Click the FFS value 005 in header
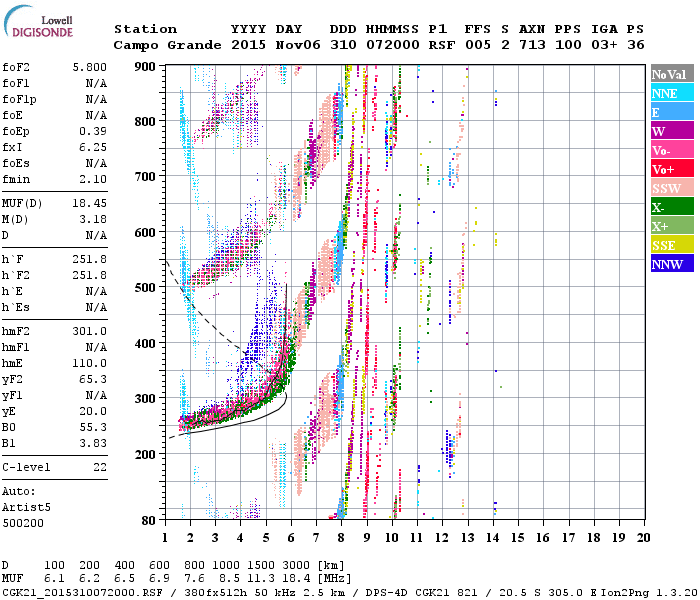The width and height of the screenshot is (700, 600). (478, 45)
